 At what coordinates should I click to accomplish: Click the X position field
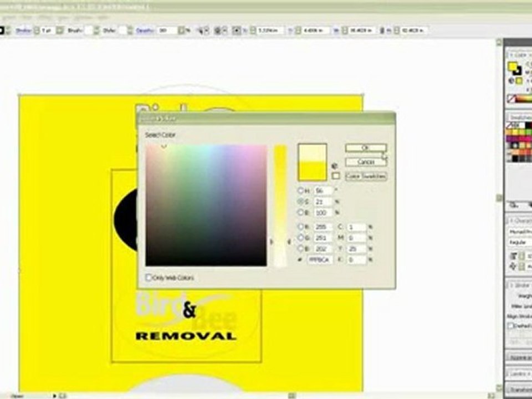(271, 30)
